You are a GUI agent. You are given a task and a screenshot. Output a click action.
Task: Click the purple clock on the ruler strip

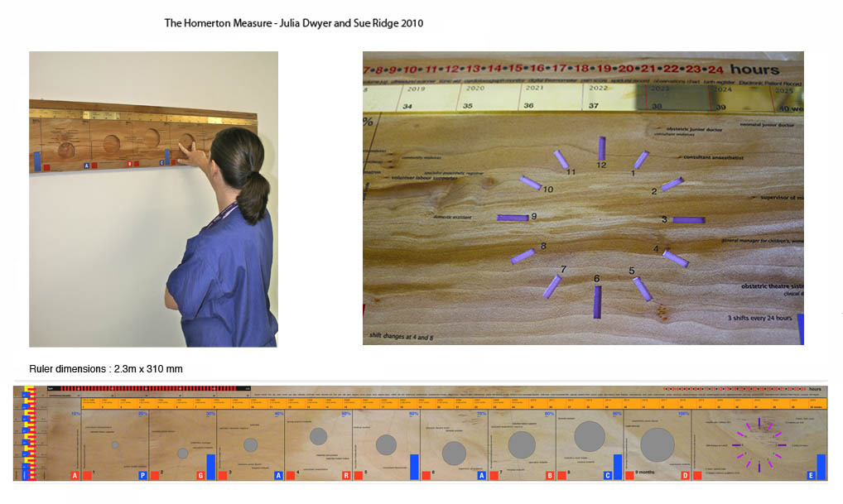759,444
